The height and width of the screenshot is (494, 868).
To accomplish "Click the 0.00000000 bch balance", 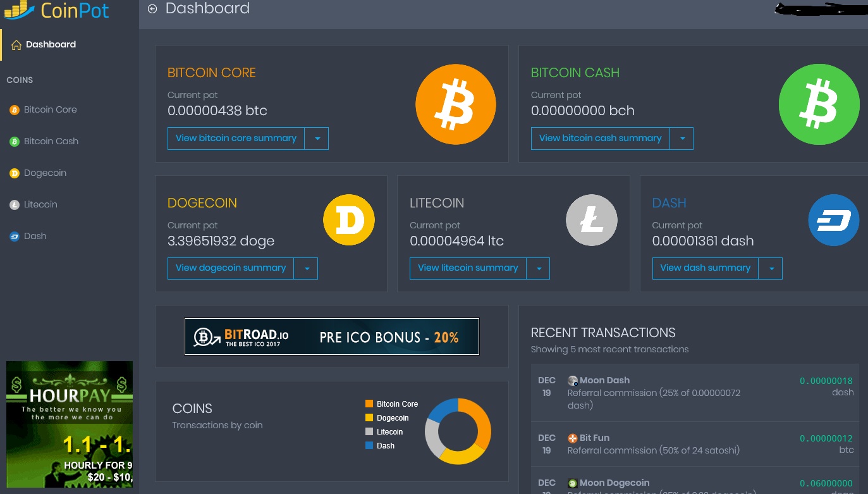I will (583, 111).
